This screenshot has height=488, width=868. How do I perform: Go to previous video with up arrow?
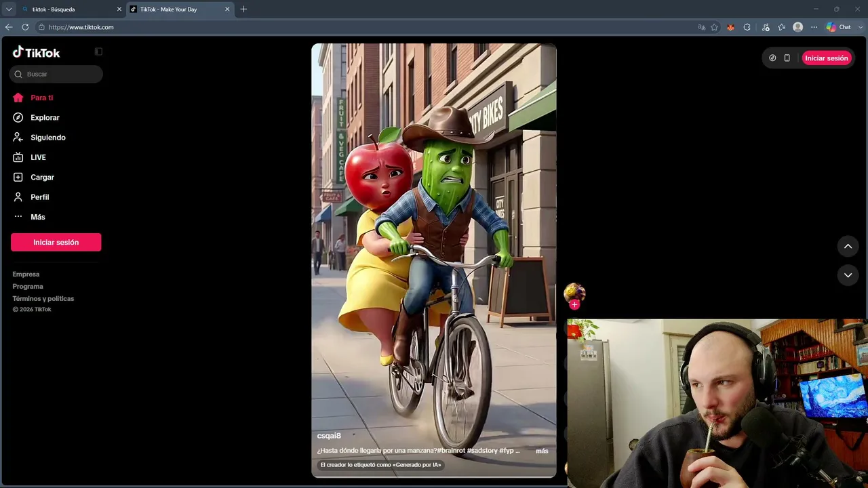(x=848, y=247)
